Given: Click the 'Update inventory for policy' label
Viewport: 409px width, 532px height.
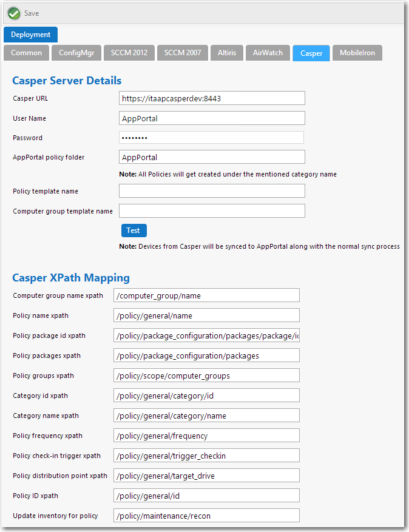Looking at the screenshot, I should tap(55, 516).
